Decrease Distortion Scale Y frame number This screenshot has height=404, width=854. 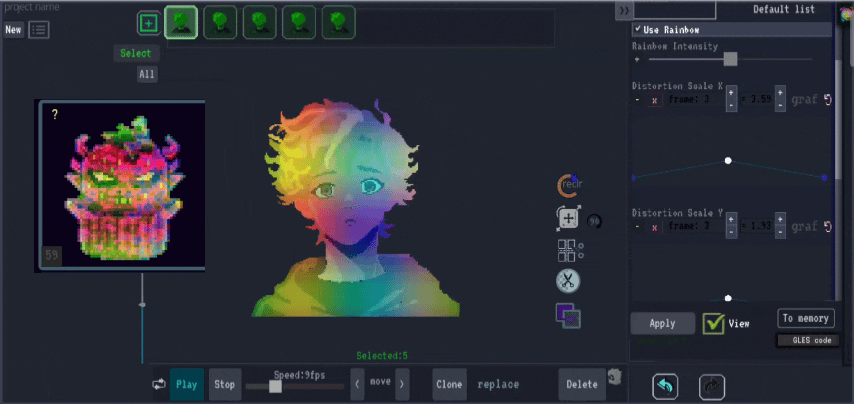(731, 231)
